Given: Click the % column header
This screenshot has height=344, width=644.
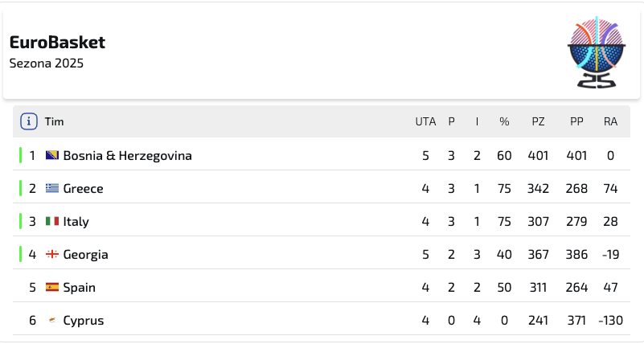Looking at the screenshot, I should [x=504, y=121].
